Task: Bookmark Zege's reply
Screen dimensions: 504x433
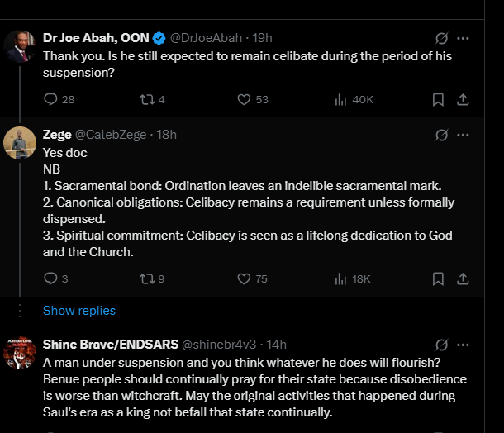Action: (x=438, y=278)
